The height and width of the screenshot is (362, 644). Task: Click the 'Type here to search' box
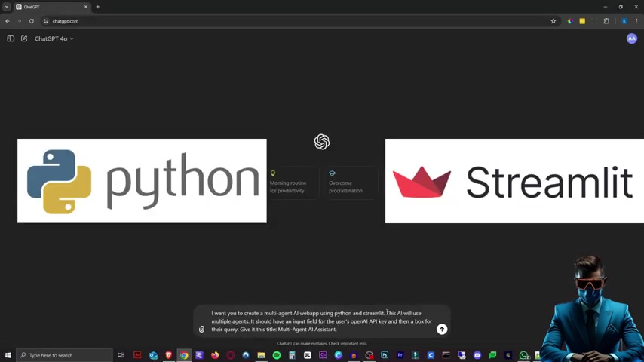point(65,355)
